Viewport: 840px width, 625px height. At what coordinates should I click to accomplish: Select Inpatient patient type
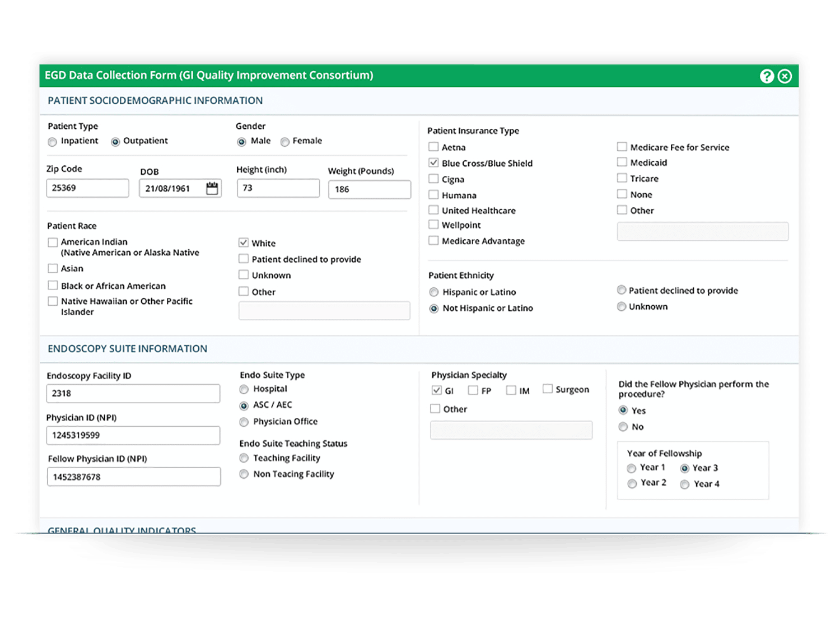point(53,142)
